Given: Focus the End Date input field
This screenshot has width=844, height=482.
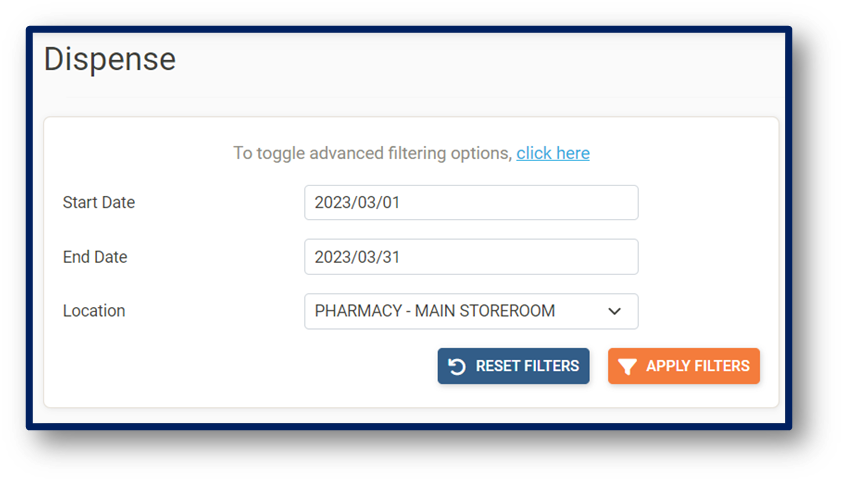Looking at the screenshot, I should click(471, 257).
